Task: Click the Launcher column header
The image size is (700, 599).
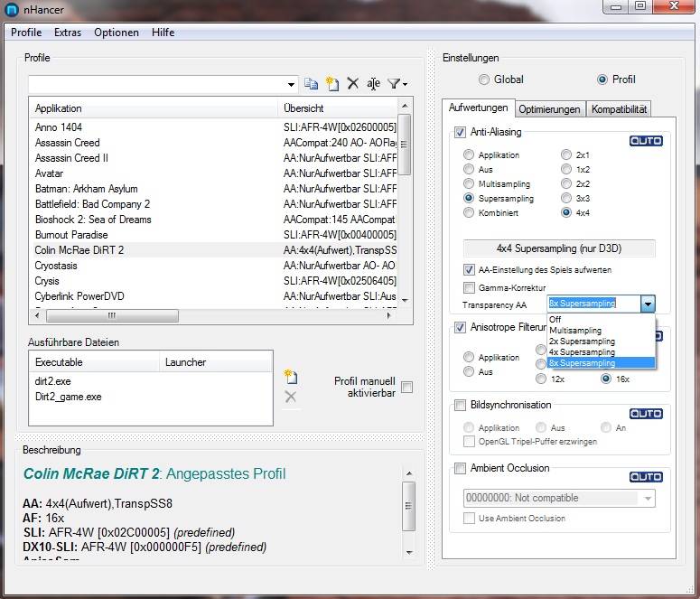Action: pyautogui.click(x=215, y=362)
